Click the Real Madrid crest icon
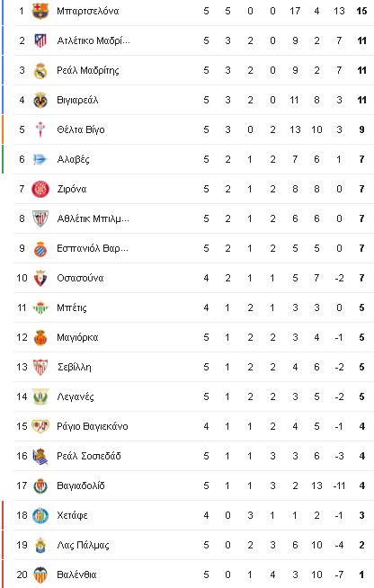374x588 pixels. (40, 70)
